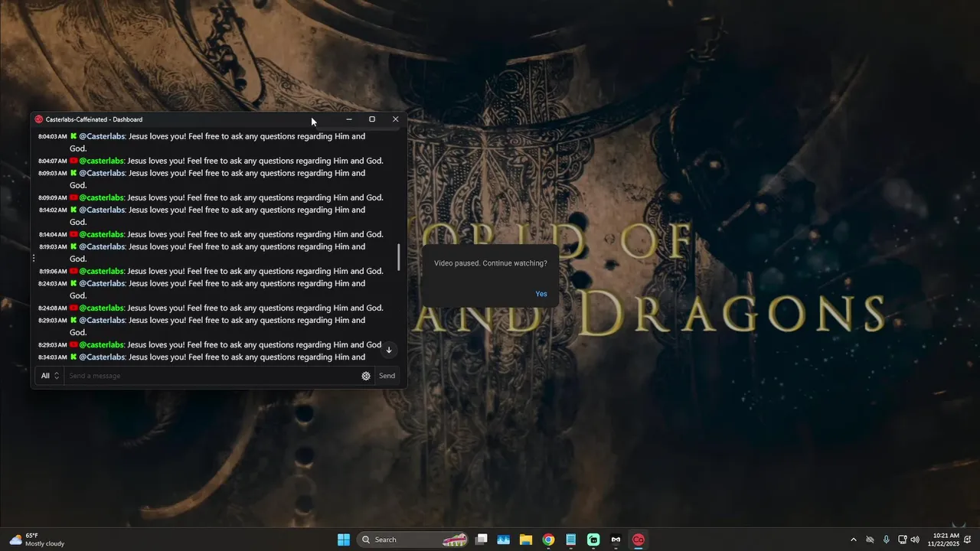Close the Casterlabs Dashboard window
The image size is (980, 551).
(x=395, y=119)
